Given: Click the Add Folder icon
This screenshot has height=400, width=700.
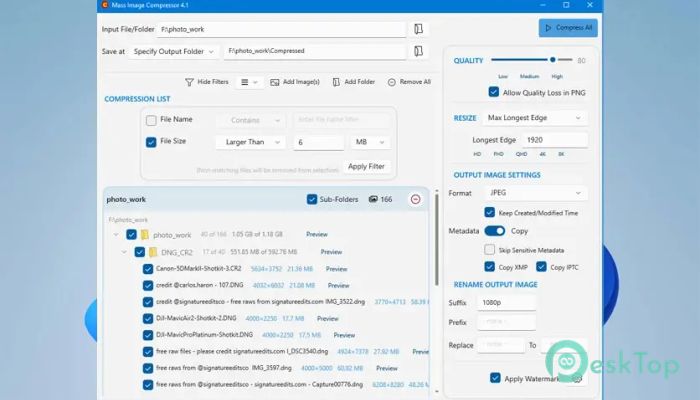Looking at the screenshot, I should (x=337, y=82).
